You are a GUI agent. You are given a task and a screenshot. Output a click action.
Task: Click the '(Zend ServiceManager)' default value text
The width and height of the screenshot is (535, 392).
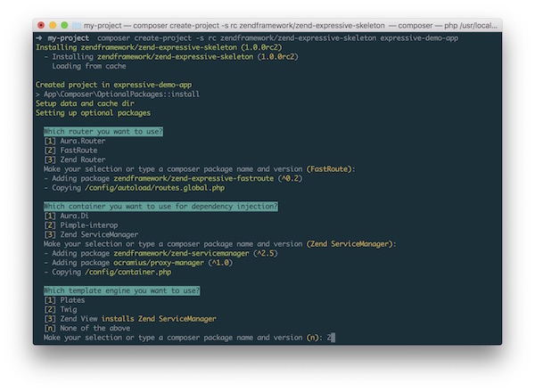point(350,244)
